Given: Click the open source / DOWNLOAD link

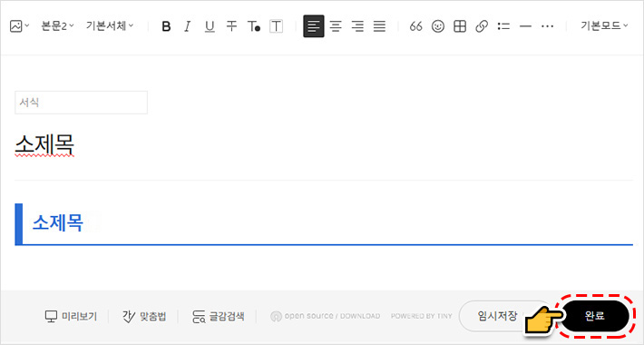Looking at the screenshot, I should pyautogui.click(x=325, y=316).
